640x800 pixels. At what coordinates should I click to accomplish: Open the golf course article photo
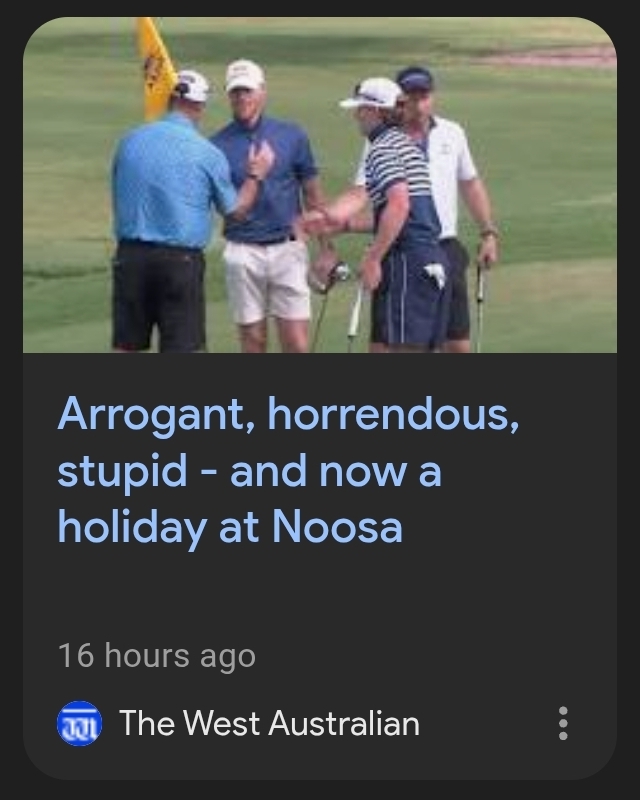pyautogui.click(x=320, y=185)
